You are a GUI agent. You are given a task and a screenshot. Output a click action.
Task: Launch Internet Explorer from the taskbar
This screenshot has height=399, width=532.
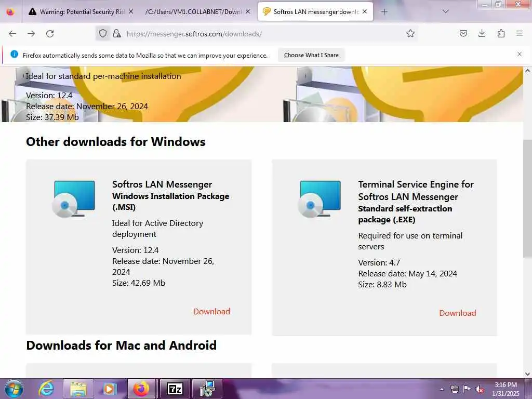[46, 389]
